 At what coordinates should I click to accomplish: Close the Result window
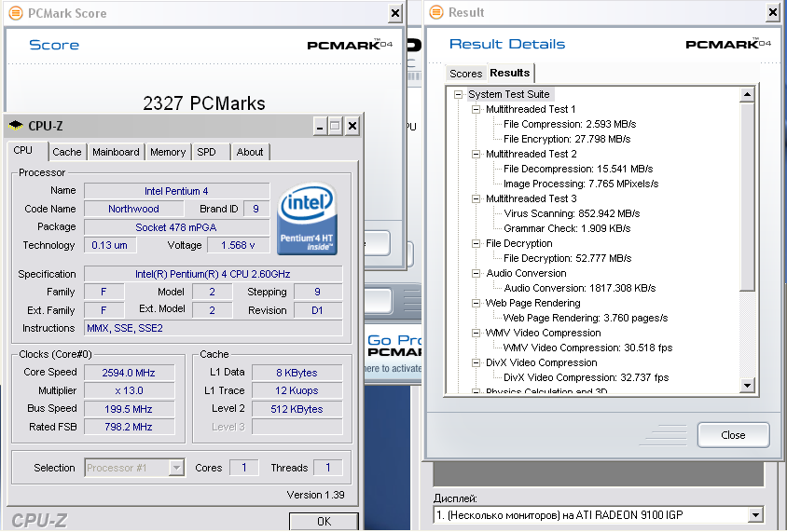773,12
